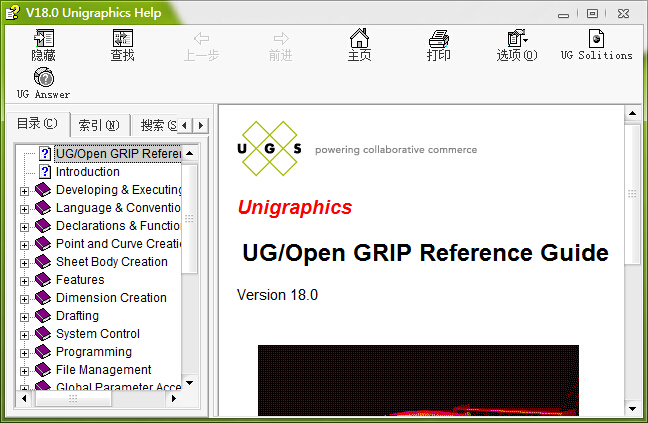Click the UGS logo in content pane

coord(269,148)
